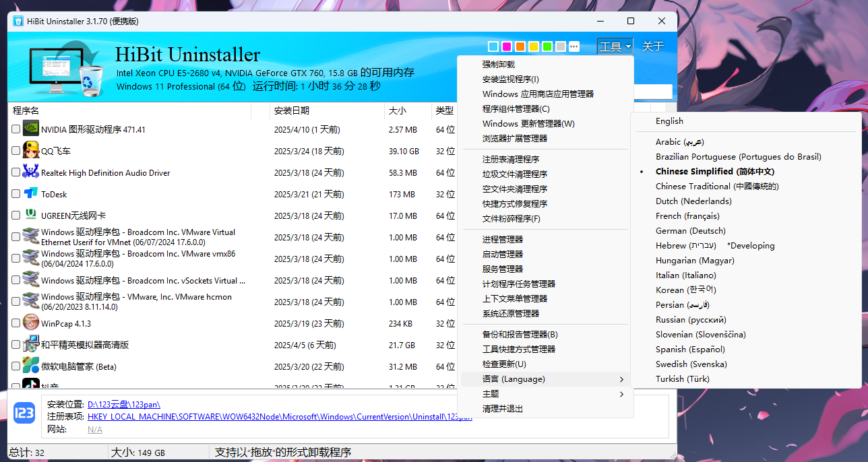Choose 强制卸载 from the tools menu
Image resolution: width=868 pixels, height=462 pixels.
coord(499,65)
